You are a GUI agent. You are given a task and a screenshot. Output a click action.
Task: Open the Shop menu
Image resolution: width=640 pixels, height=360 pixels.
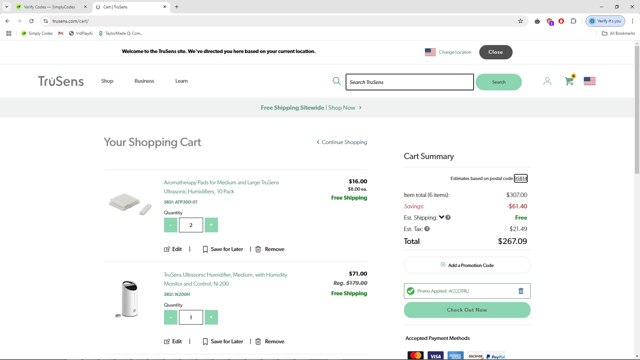(107, 81)
